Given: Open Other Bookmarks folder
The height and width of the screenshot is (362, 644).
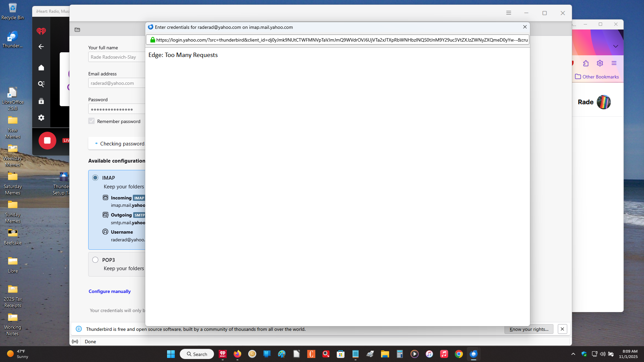Looking at the screenshot, I should [x=597, y=77].
